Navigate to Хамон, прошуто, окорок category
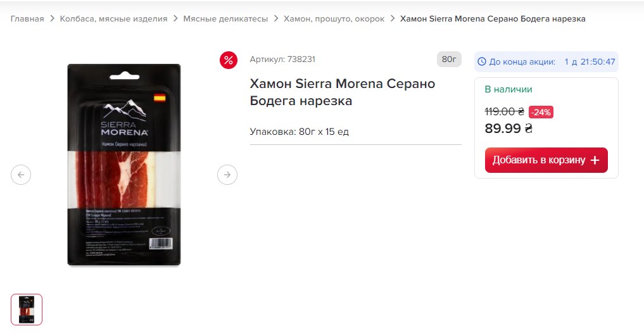The width and height of the screenshot is (644, 333). coord(334,19)
